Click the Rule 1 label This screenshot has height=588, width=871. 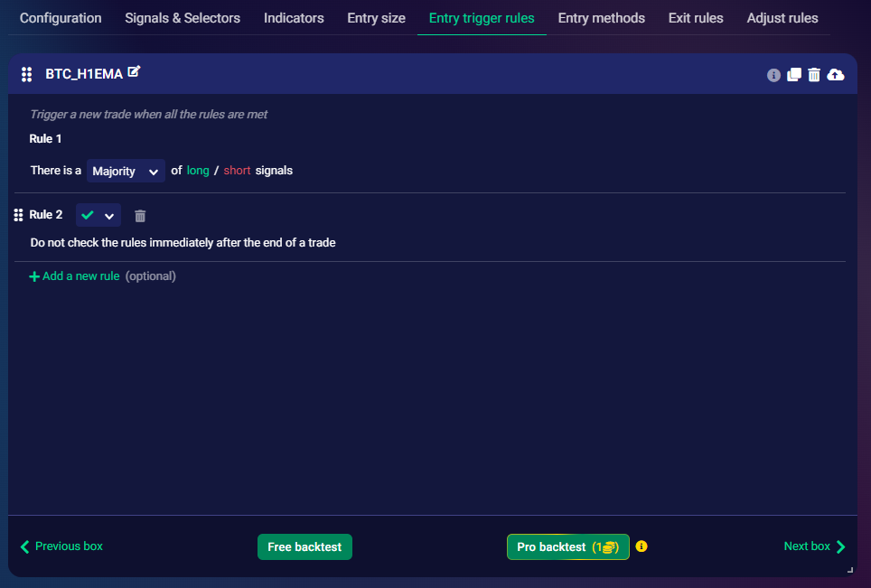coord(45,139)
